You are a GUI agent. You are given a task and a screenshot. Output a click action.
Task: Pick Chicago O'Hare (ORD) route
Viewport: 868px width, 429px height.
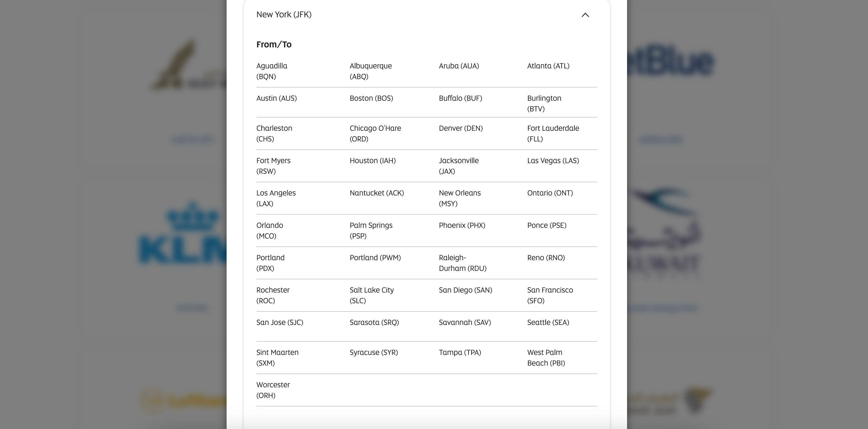tap(375, 133)
